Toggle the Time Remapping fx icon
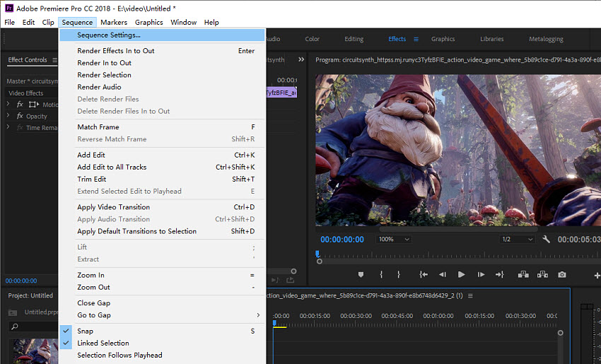The image size is (601, 364). click(x=20, y=127)
